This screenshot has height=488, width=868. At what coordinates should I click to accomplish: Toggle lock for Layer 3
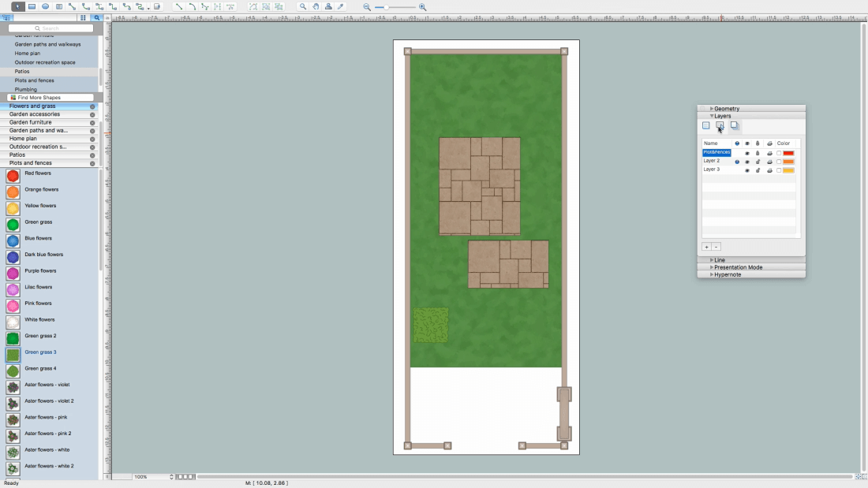(758, 170)
